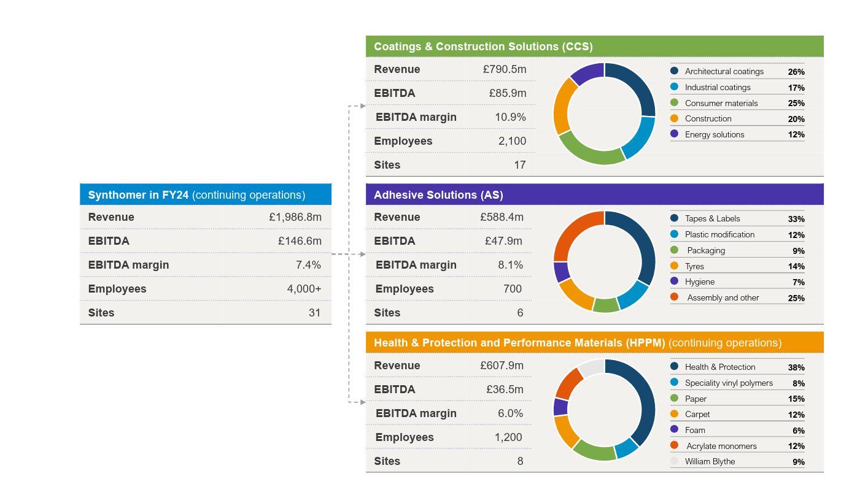Image resolution: width=868 pixels, height=487 pixels.
Task: Click the arrow pointing to Adhesive Solutions
Action: [x=362, y=254]
